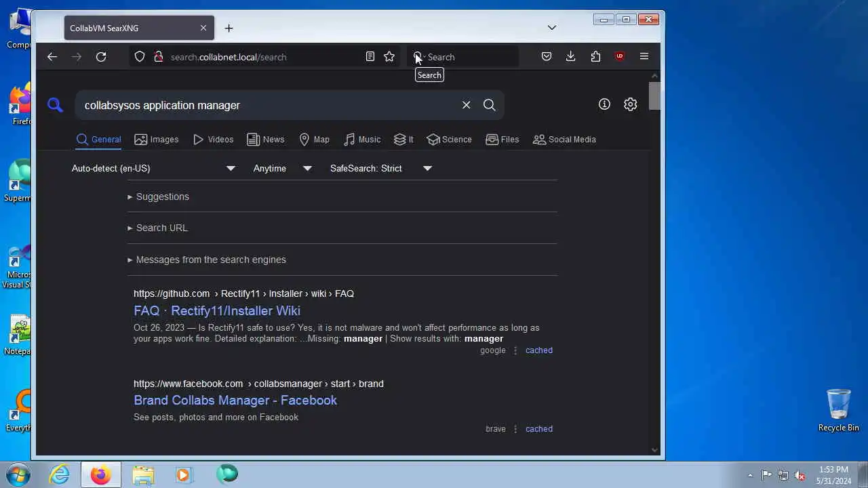Image resolution: width=868 pixels, height=488 pixels.
Task: Switch to the Videos tab
Action: 213,140
